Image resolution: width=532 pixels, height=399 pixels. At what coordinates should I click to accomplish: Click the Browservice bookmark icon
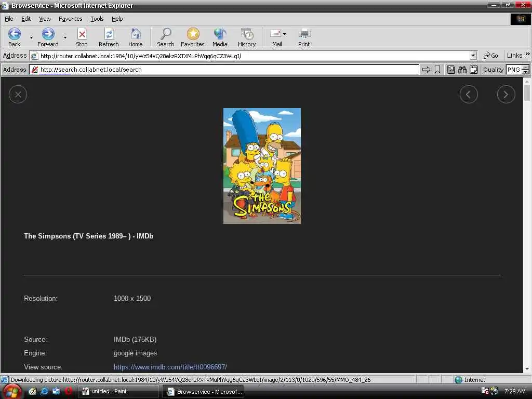click(437, 70)
